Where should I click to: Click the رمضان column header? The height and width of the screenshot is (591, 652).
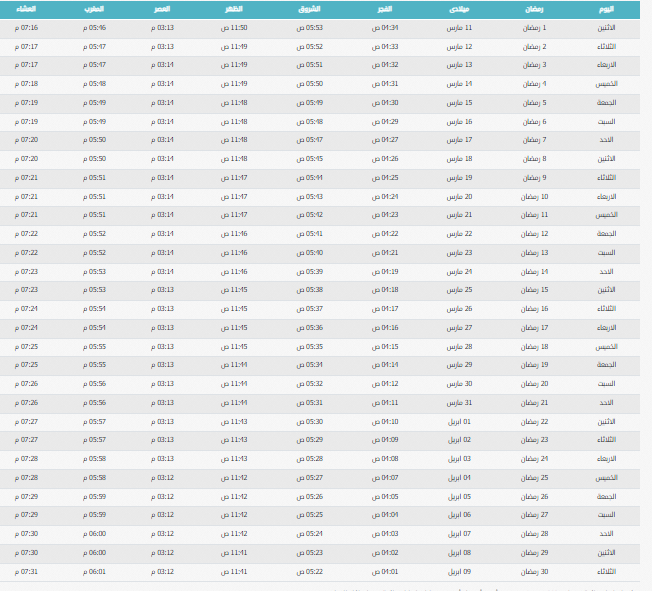coord(534,8)
